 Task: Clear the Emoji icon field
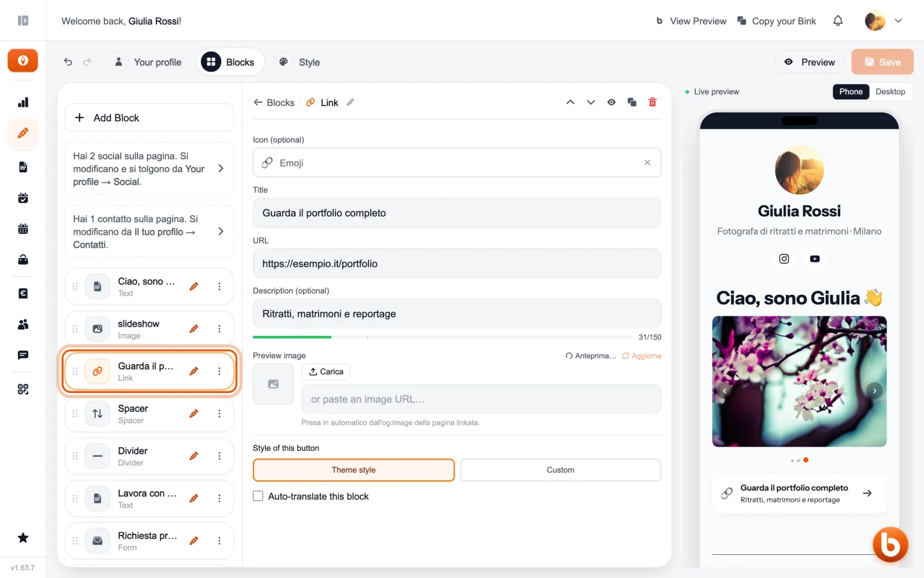coord(647,163)
